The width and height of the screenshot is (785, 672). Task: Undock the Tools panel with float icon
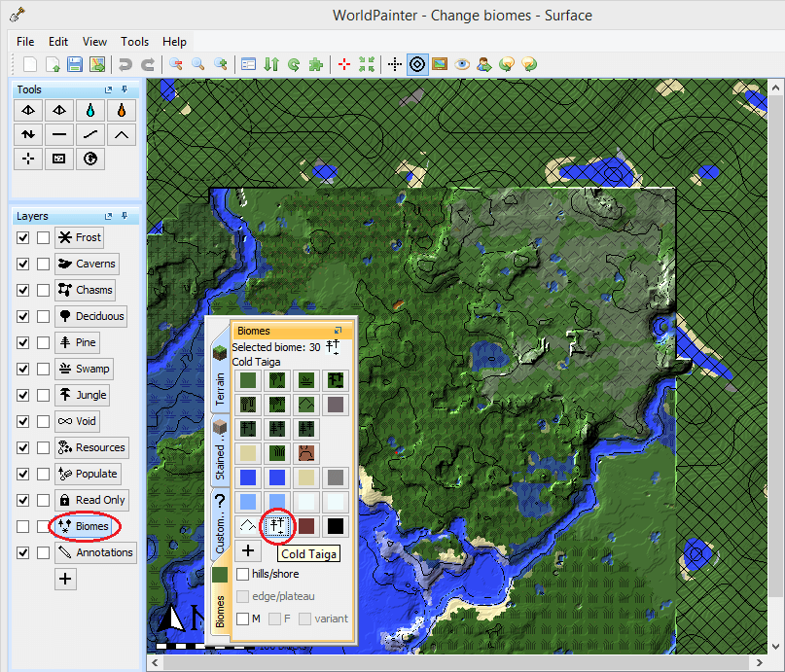(108, 89)
